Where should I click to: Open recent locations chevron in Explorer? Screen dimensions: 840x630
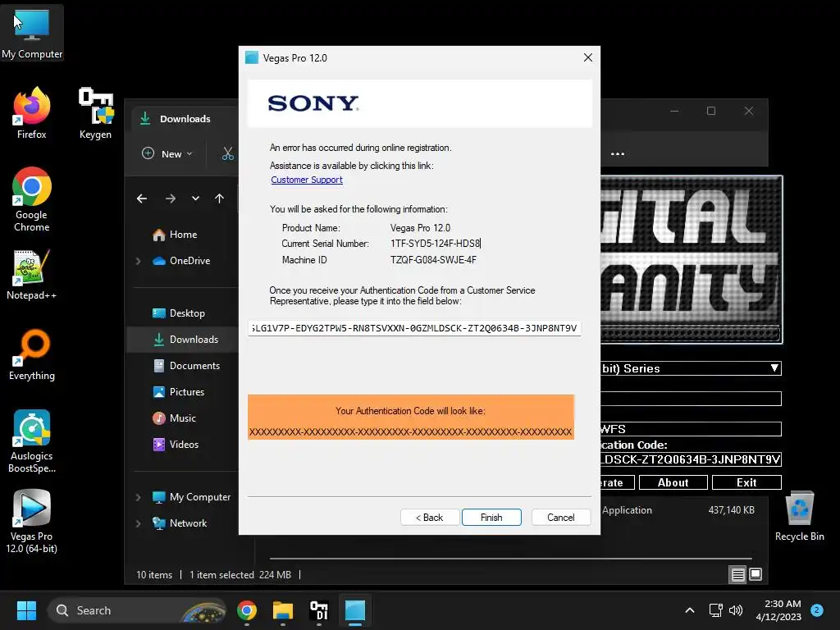[195, 199]
